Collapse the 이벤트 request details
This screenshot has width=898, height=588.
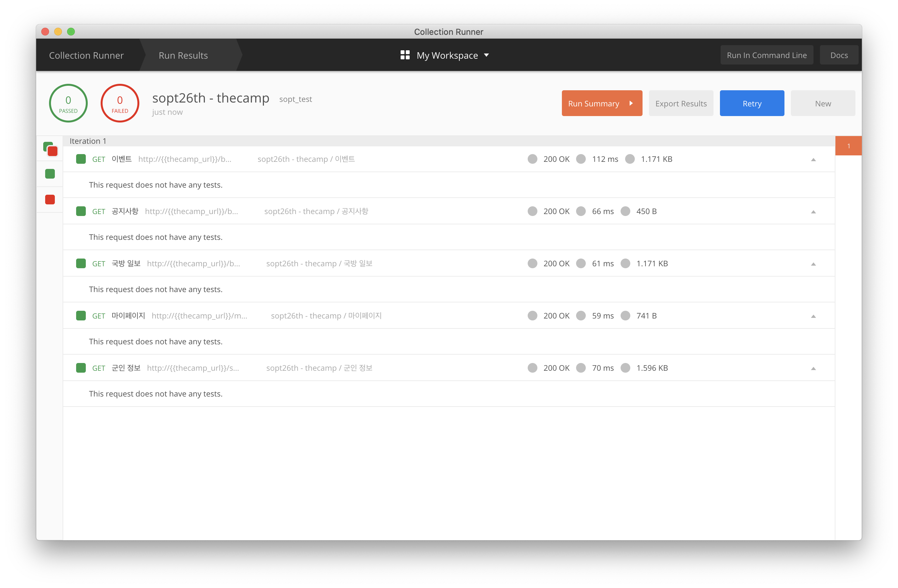point(813,159)
